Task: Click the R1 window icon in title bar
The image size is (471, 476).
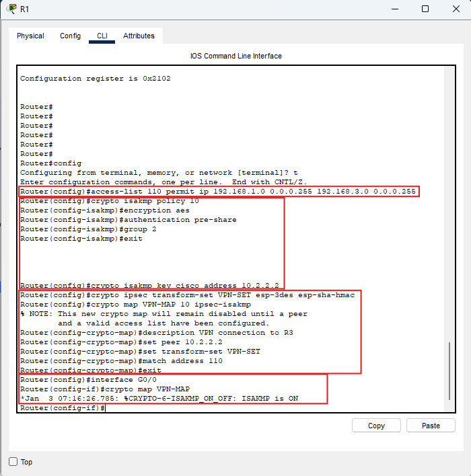Action: (x=11, y=9)
